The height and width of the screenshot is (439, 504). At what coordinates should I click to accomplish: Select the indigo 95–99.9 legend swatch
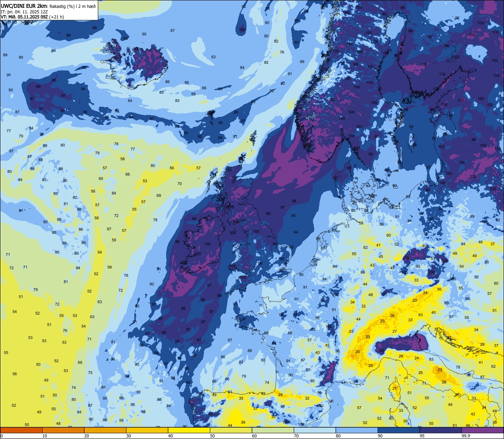click(x=441, y=430)
